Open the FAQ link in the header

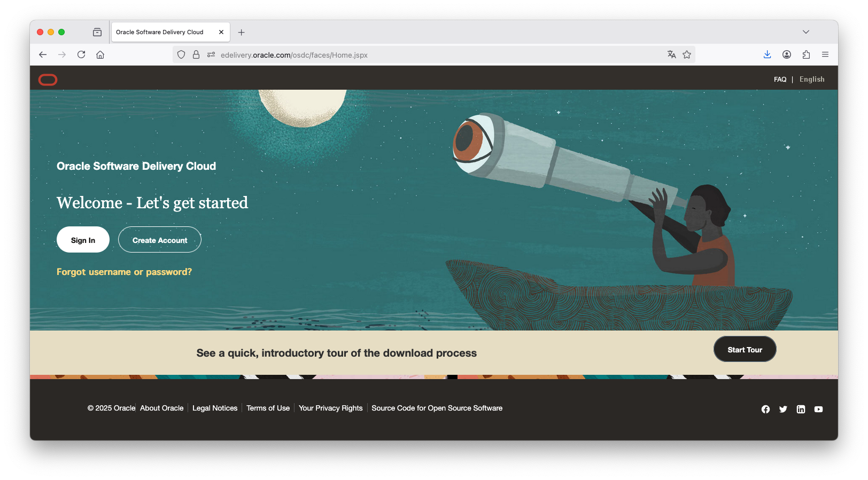click(x=780, y=79)
